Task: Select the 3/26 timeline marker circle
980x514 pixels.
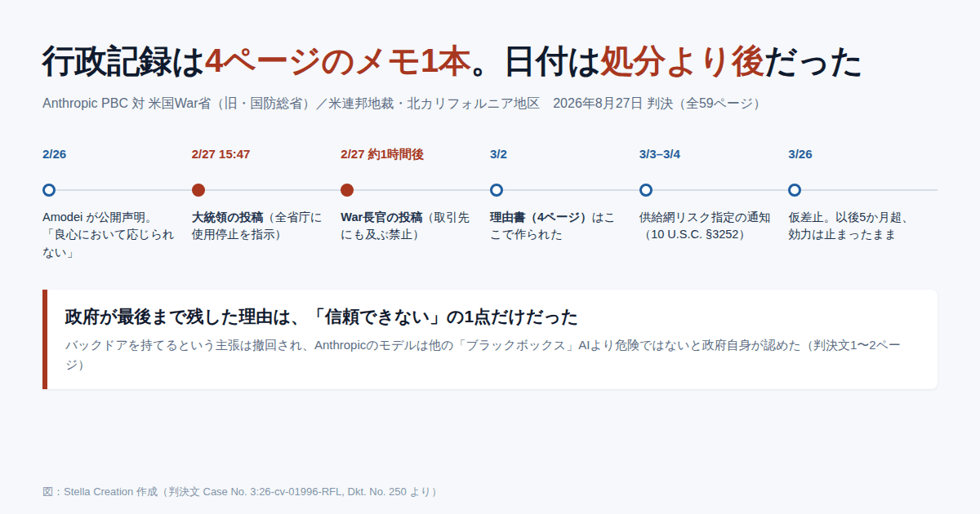Action: 795,190
